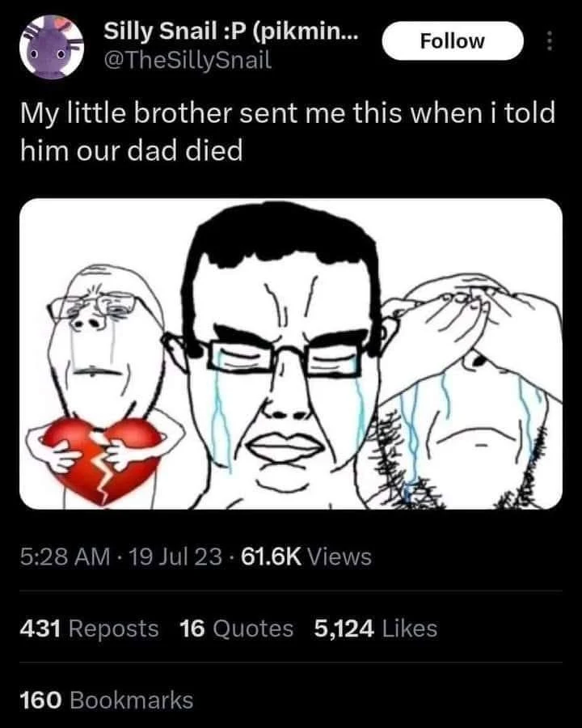Tap the 19 Jul 23 date
Screen dimensions: 582x728
tap(175, 557)
